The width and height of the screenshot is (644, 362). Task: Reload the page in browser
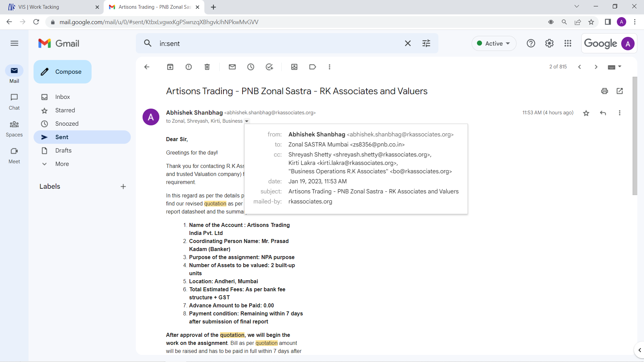pos(36,22)
